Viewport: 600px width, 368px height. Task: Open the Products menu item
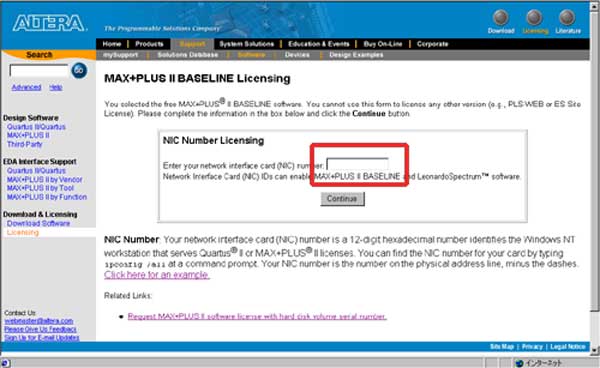pyautogui.click(x=149, y=44)
